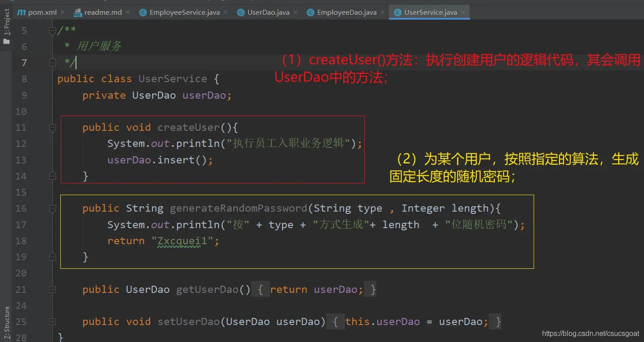Image resolution: width=644 pixels, height=342 pixels.
Task: Close the EmployeeDao.java editor tab
Action: tap(383, 13)
